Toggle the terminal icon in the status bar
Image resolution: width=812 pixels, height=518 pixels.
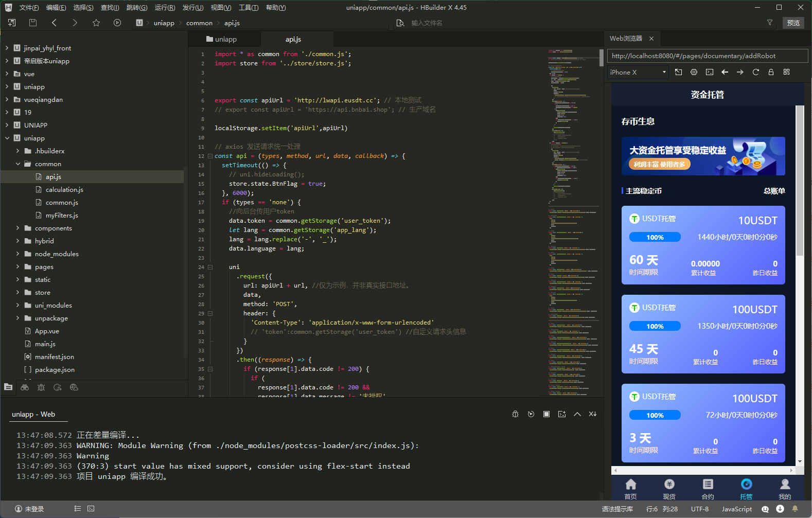[x=91, y=509]
